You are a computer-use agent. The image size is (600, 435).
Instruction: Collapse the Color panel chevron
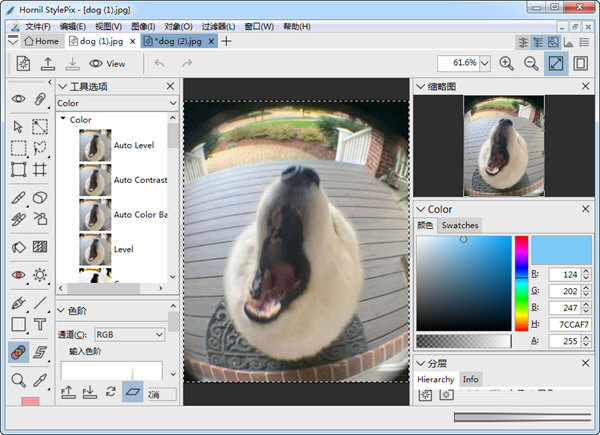tap(421, 209)
